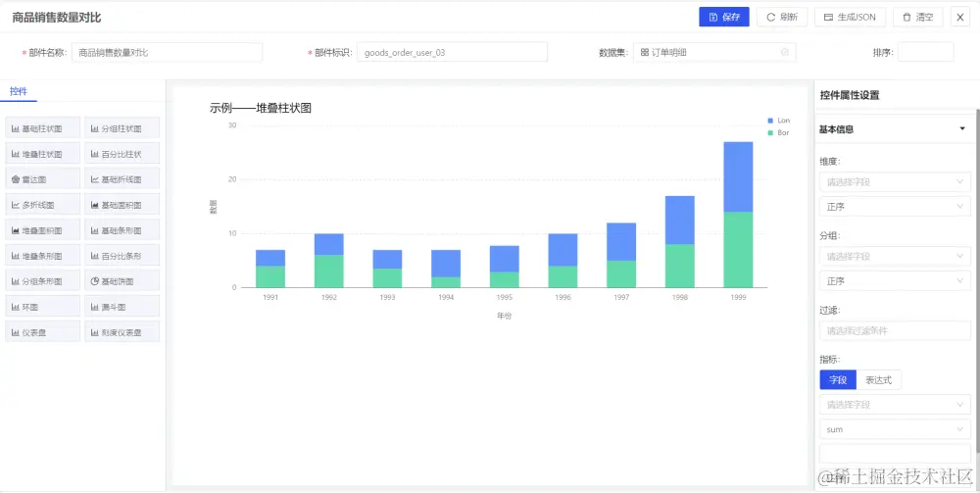
Task: Focus the empty input below sum
Action: pyautogui.click(x=895, y=454)
